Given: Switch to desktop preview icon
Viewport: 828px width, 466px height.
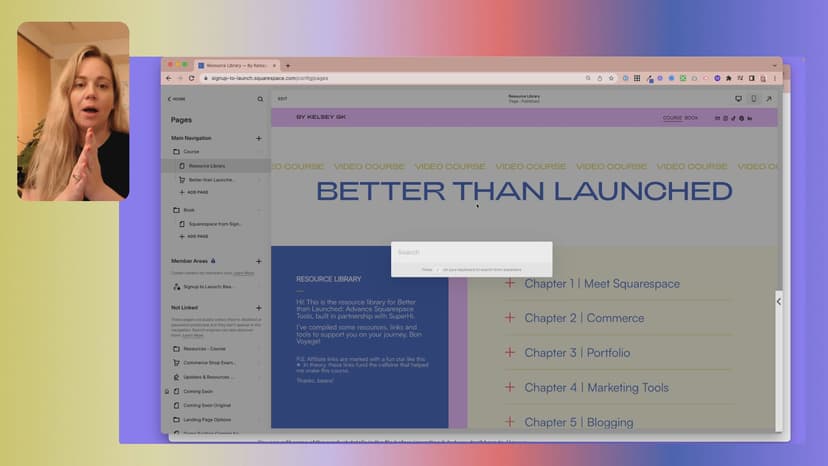Looking at the screenshot, I should pos(739,99).
